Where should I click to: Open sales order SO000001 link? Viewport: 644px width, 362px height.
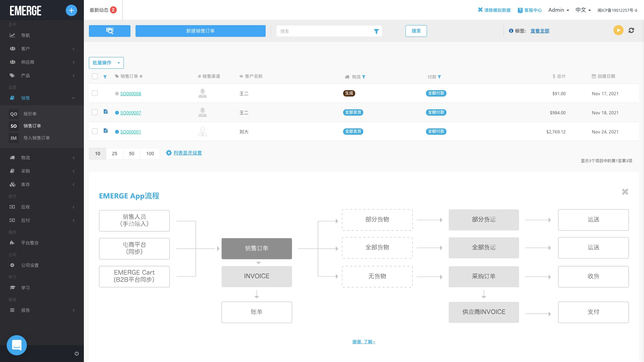coord(130,132)
